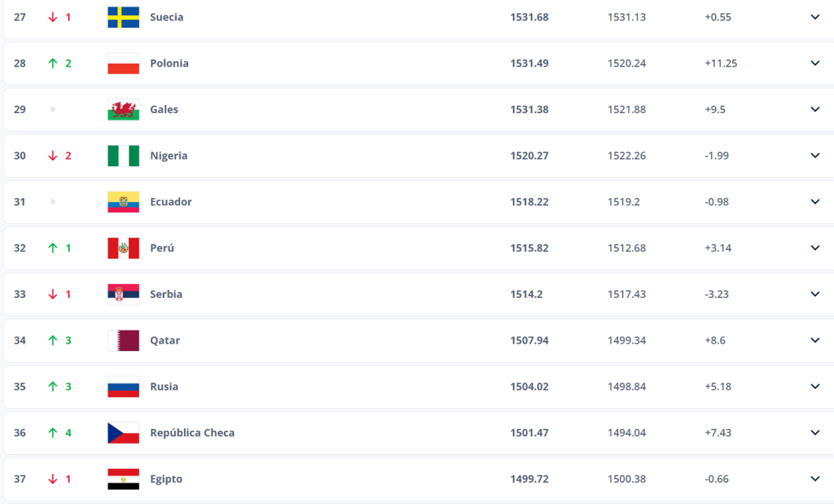Expand the Egipto row details

[814, 480]
